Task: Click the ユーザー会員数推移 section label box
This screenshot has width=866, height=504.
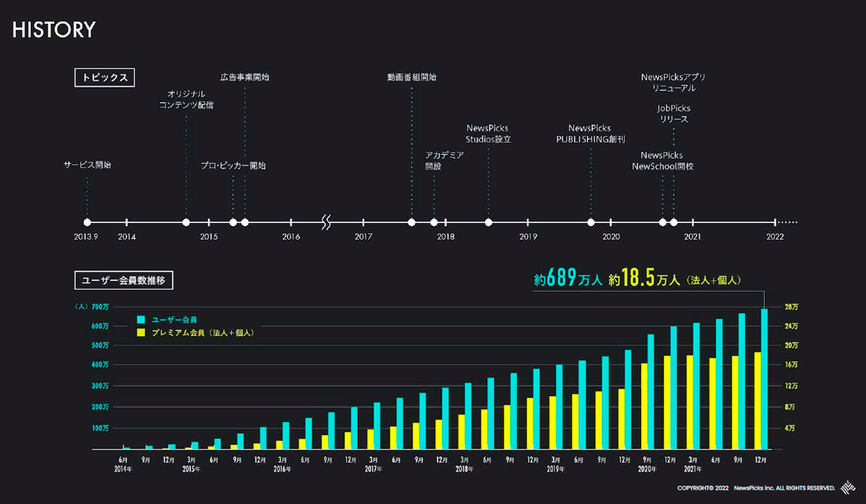Action: (123, 281)
